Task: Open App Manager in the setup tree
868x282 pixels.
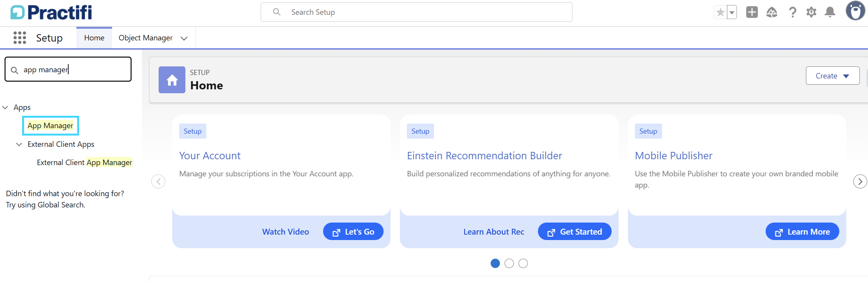Action: point(50,125)
